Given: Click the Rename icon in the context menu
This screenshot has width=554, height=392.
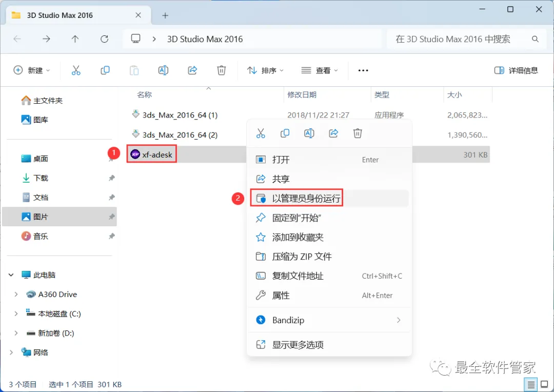Looking at the screenshot, I should [309, 133].
